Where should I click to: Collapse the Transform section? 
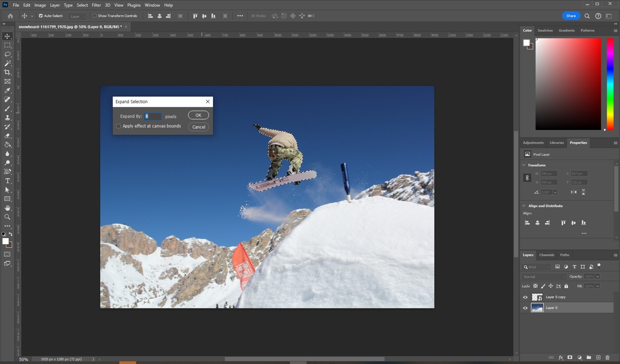point(524,165)
